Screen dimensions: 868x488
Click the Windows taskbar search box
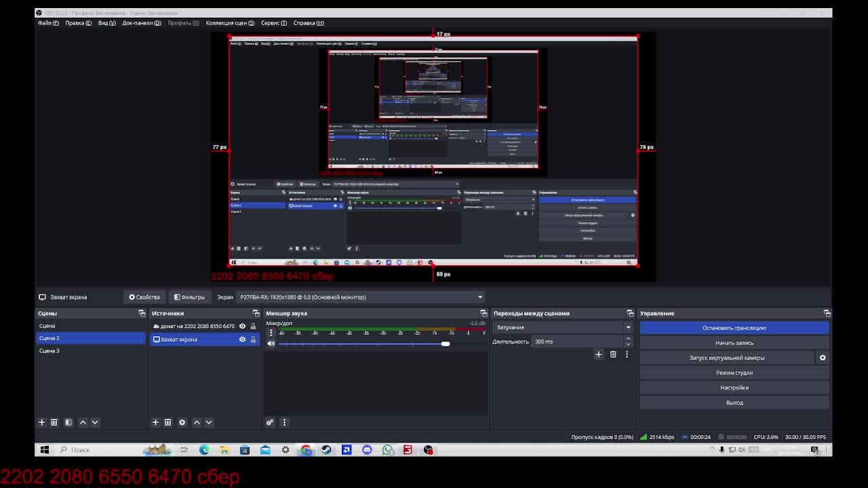[x=98, y=449]
